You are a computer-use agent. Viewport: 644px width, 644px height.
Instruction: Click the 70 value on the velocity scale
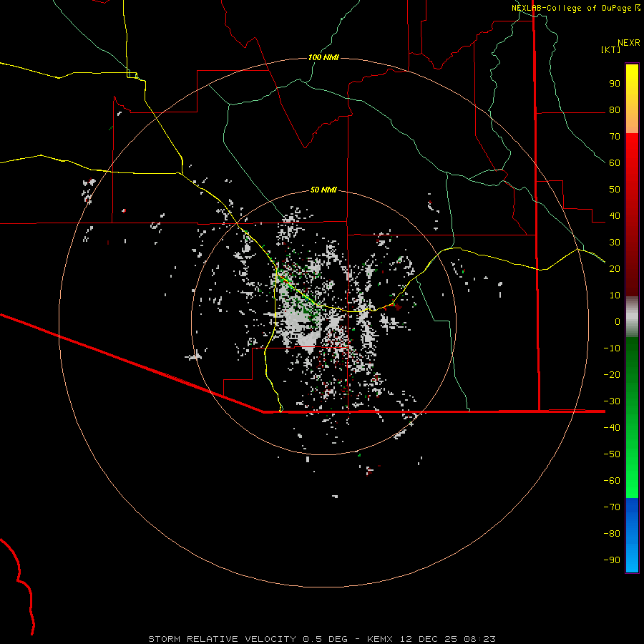coord(615,137)
